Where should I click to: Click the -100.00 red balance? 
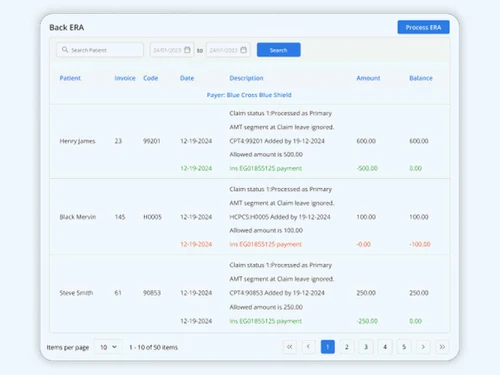click(x=420, y=244)
